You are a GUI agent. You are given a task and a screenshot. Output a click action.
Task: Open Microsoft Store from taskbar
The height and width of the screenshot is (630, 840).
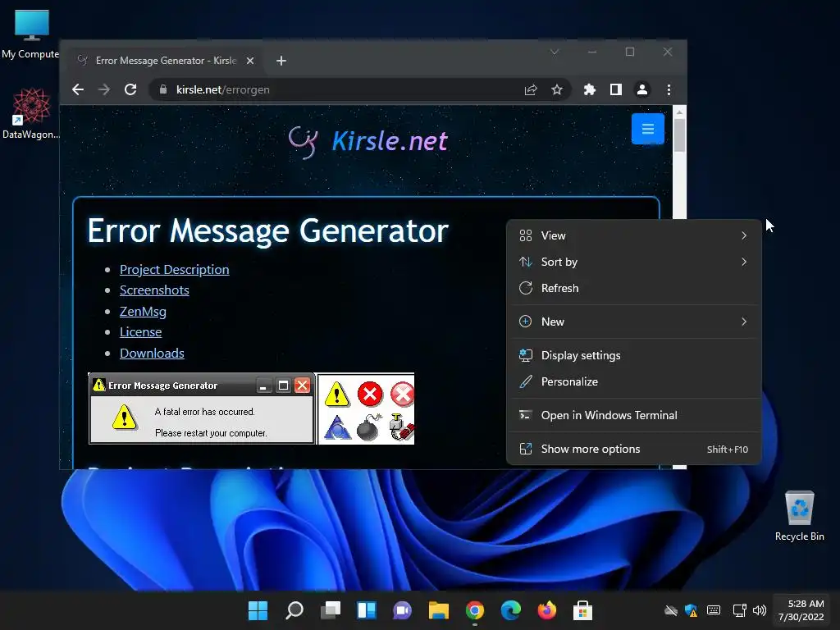pyautogui.click(x=583, y=609)
